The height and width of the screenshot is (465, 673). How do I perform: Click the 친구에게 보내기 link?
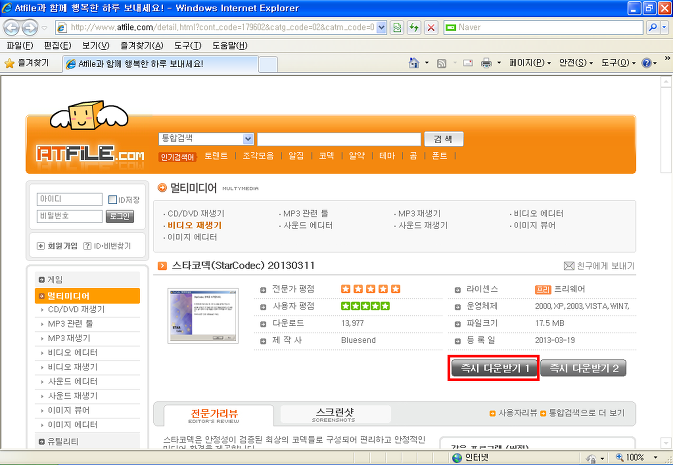coord(605,266)
